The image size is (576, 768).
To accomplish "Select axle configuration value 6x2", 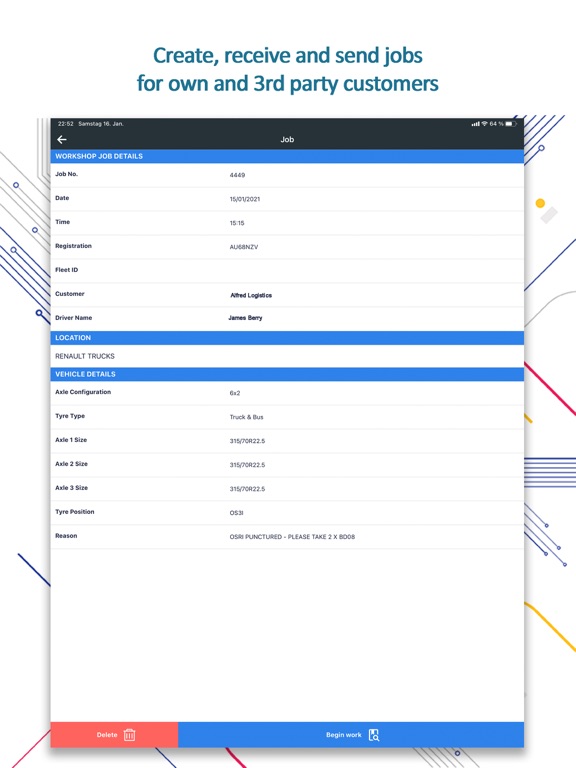I will 235,393.
